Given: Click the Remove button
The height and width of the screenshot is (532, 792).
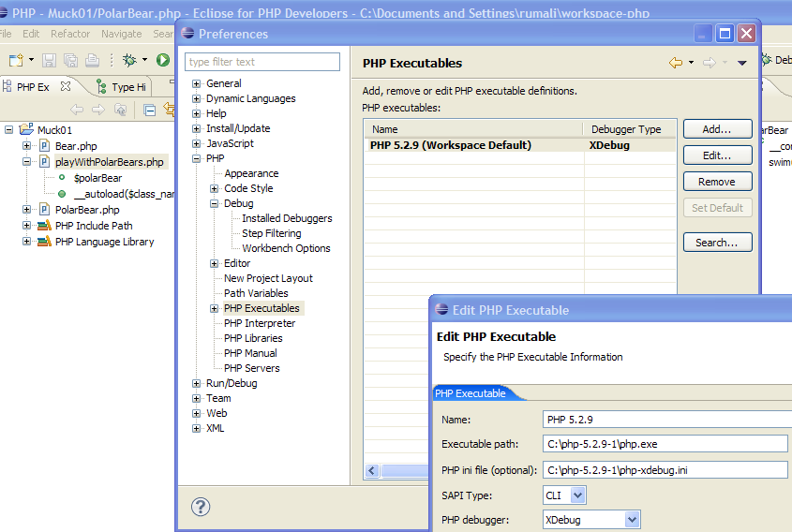Looking at the screenshot, I should pyautogui.click(x=717, y=182).
